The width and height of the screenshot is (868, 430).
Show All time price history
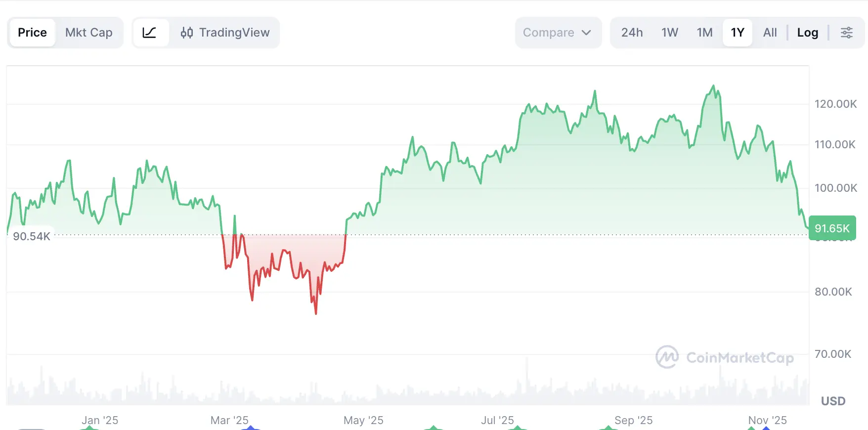770,33
